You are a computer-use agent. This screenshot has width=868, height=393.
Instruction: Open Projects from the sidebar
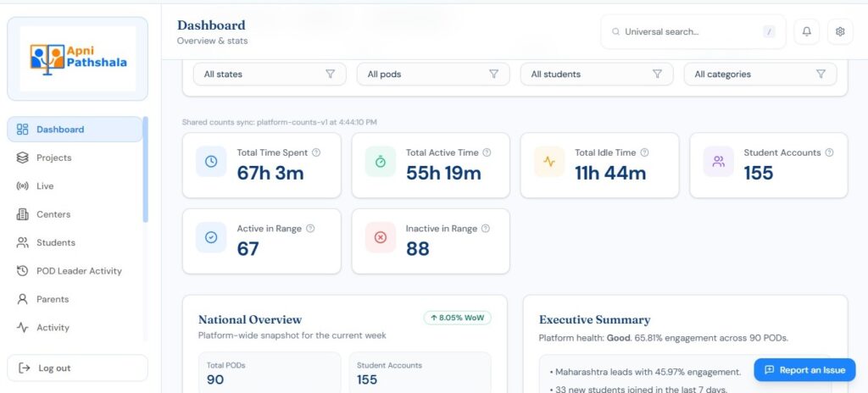coord(75,158)
